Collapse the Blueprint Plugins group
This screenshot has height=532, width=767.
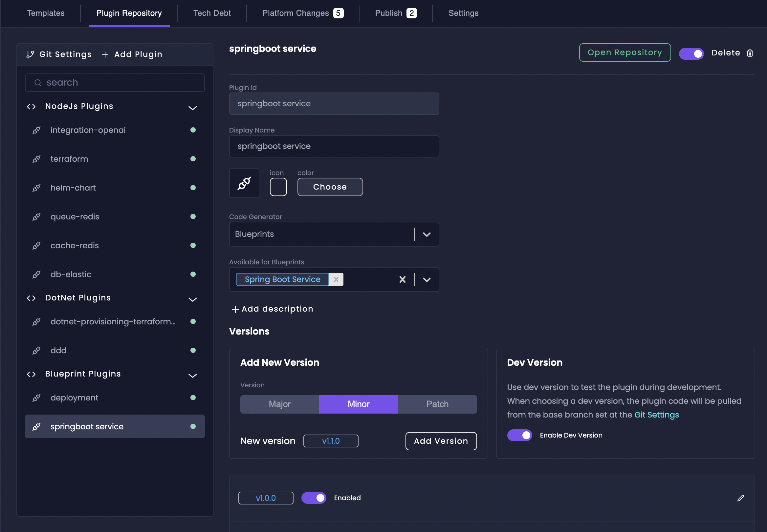click(192, 375)
